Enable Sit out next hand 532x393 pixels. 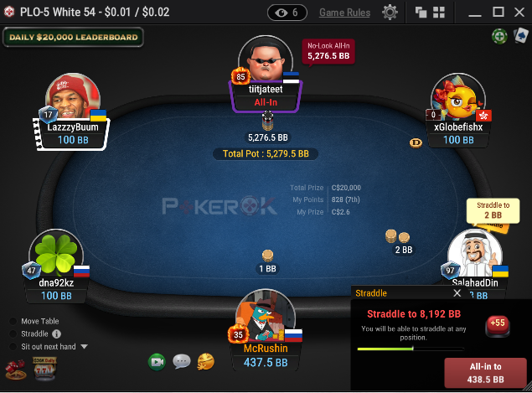point(13,347)
